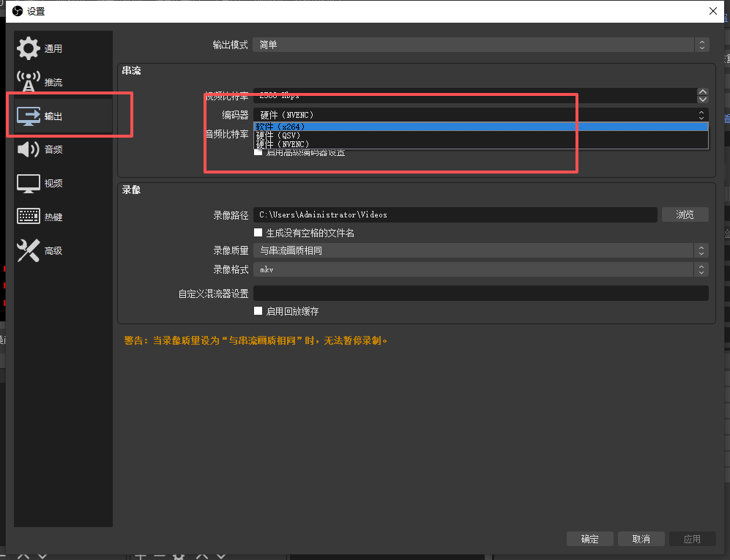
Task: Toggle the 启用回放缓存 checkbox
Action: coord(258,311)
